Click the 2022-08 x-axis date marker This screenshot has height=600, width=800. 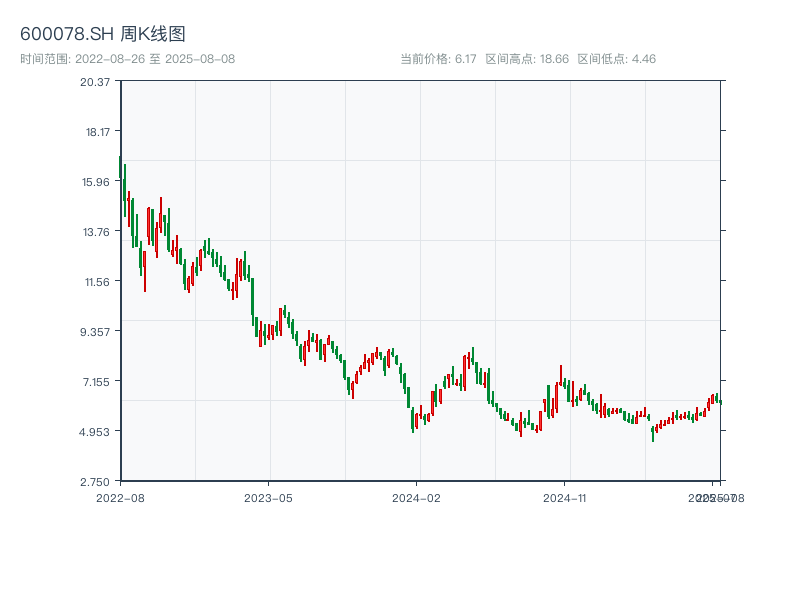point(120,497)
